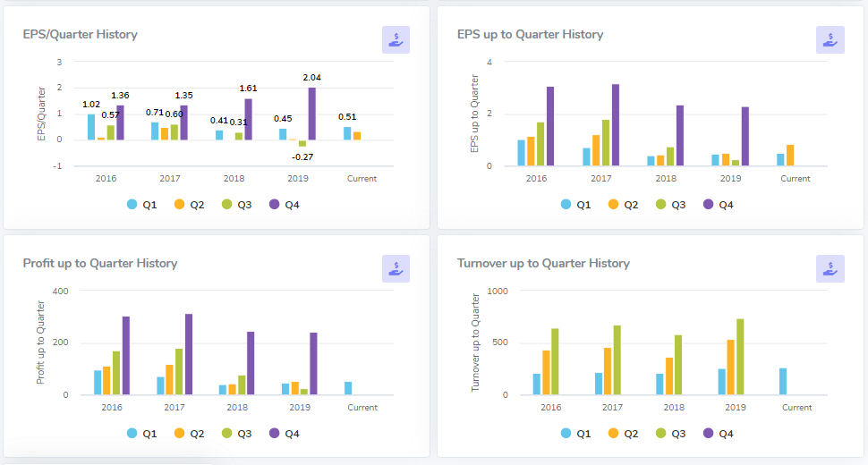Toggle Q1 legend in EPS up to Quarter chart
Viewport: 868px width, 465px height.
[575, 205]
